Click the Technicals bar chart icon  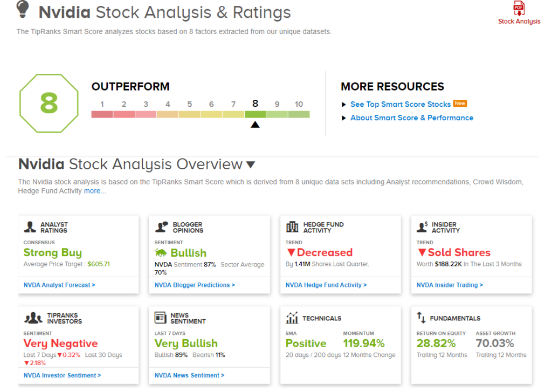[291, 318]
